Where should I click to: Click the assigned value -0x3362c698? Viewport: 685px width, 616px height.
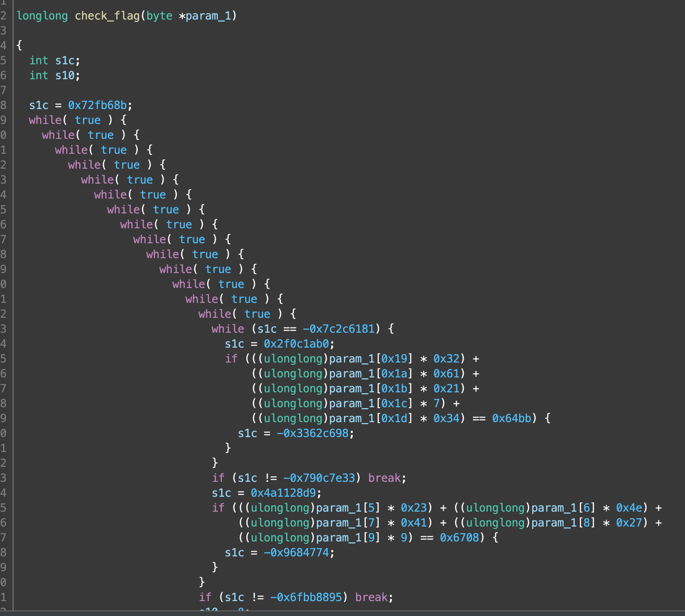(313, 433)
